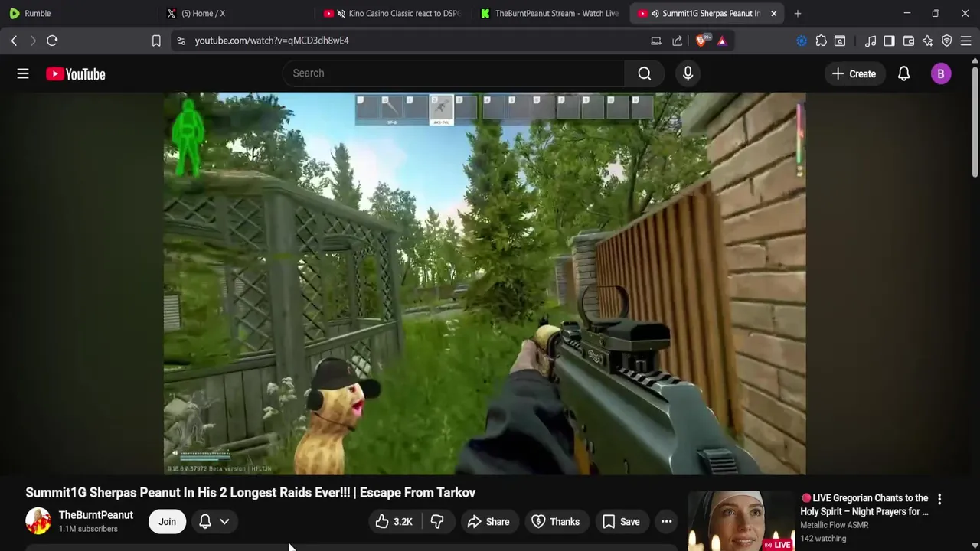View site information icon in address bar
This screenshot has height=551, width=980.
(181, 41)
